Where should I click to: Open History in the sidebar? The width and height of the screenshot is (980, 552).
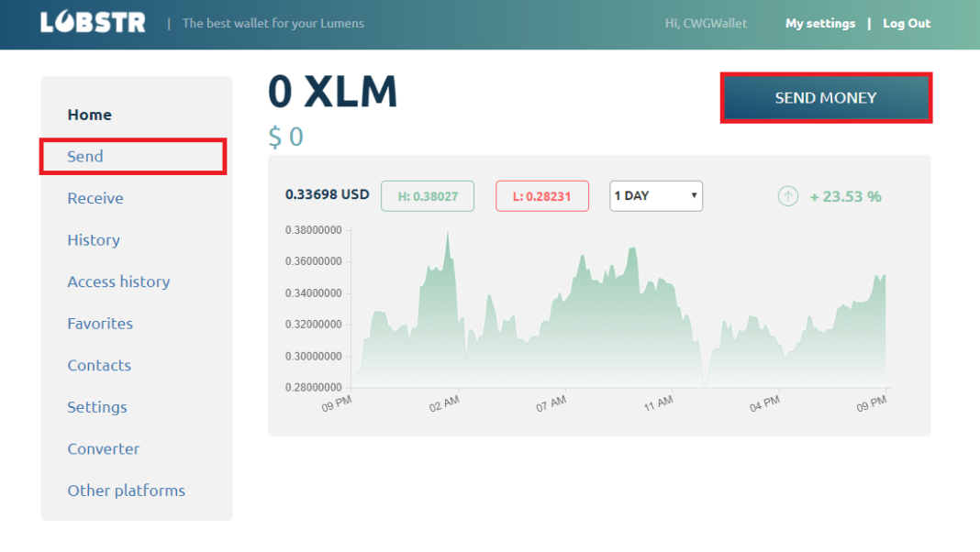[93, 240]
